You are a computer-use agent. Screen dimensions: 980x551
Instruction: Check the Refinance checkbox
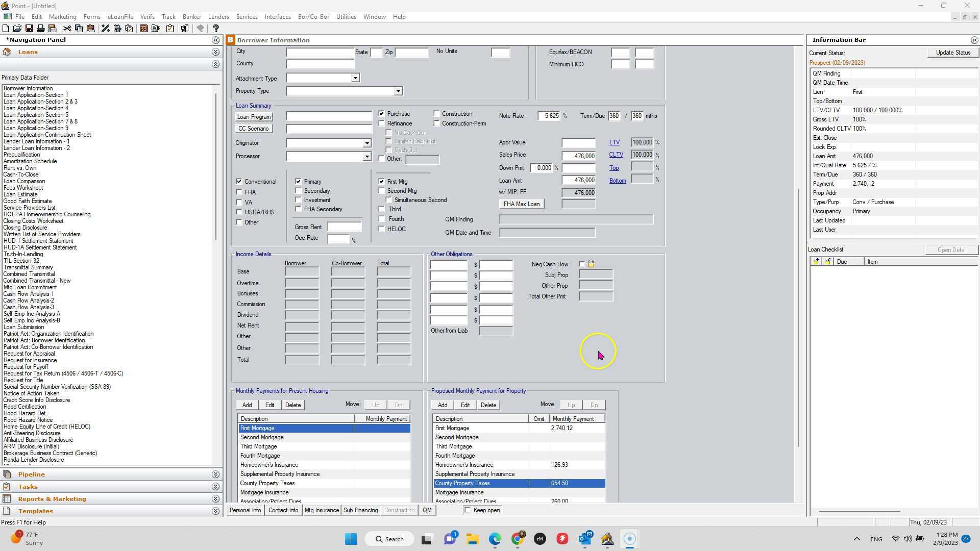click(x=382, y=123)
